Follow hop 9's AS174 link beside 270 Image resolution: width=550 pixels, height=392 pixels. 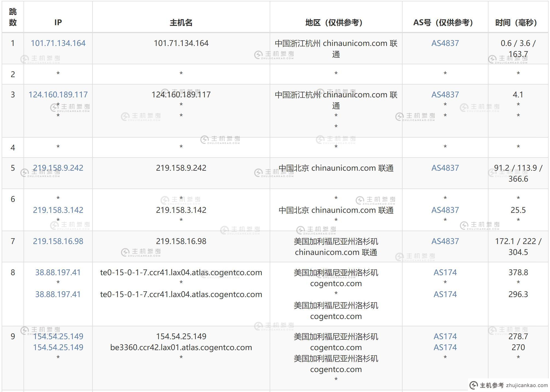click(445, 347)
